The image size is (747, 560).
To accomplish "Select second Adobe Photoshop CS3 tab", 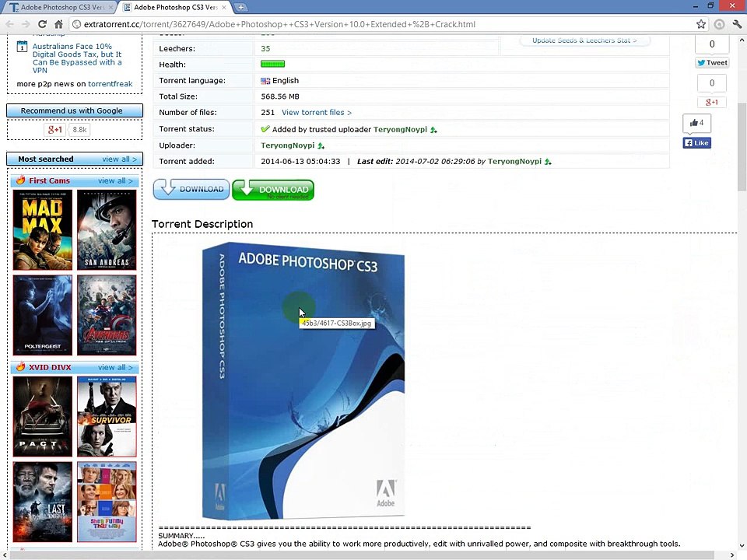I will click(x=175, y=7).
